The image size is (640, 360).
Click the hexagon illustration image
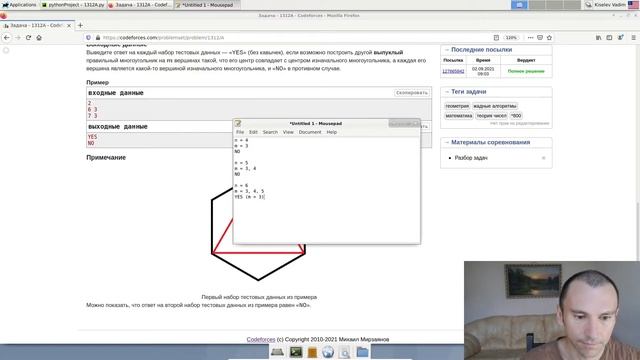[x=258, y=234]
